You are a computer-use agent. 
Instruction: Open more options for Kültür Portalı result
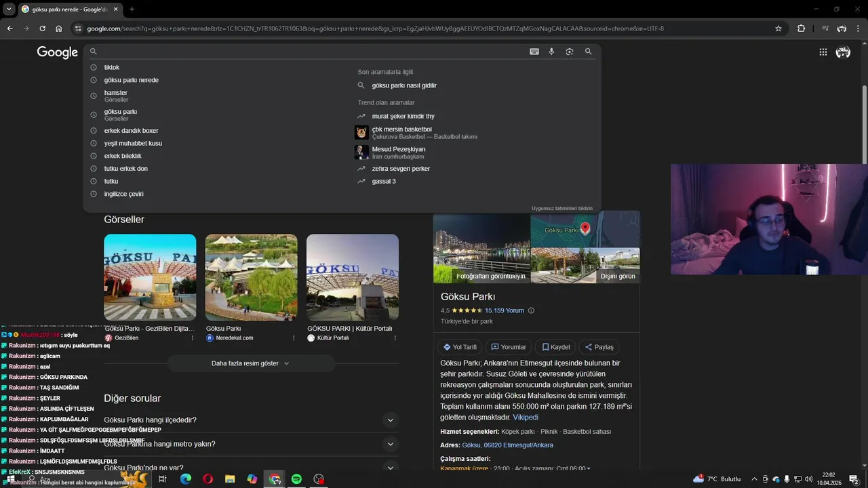(x=395, y=338)
